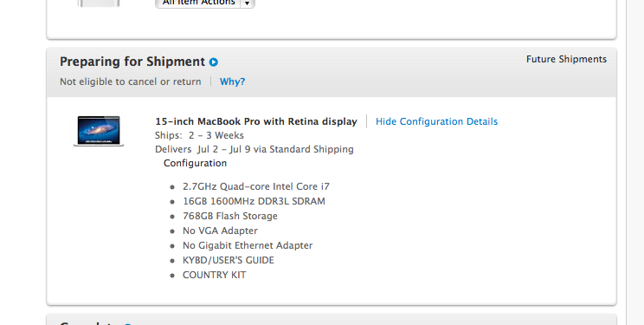This screenshot has width=644, height=325.
Task: Click Not eligible to cancel or return text
Action: tap(131, 81)
